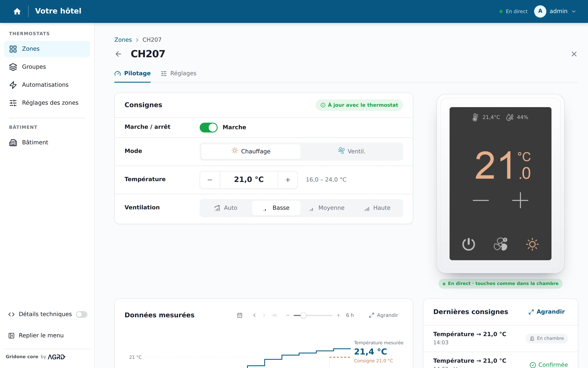Image resolution: width=588 pixels, height=368 pixels.
Task: Click the En direct status indicator
Action: (513, 11)
